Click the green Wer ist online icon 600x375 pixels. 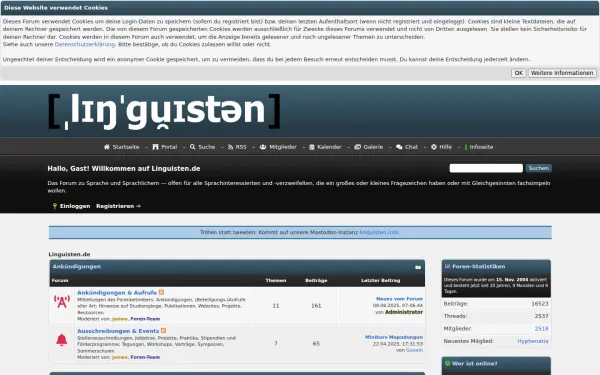(447, 363)
